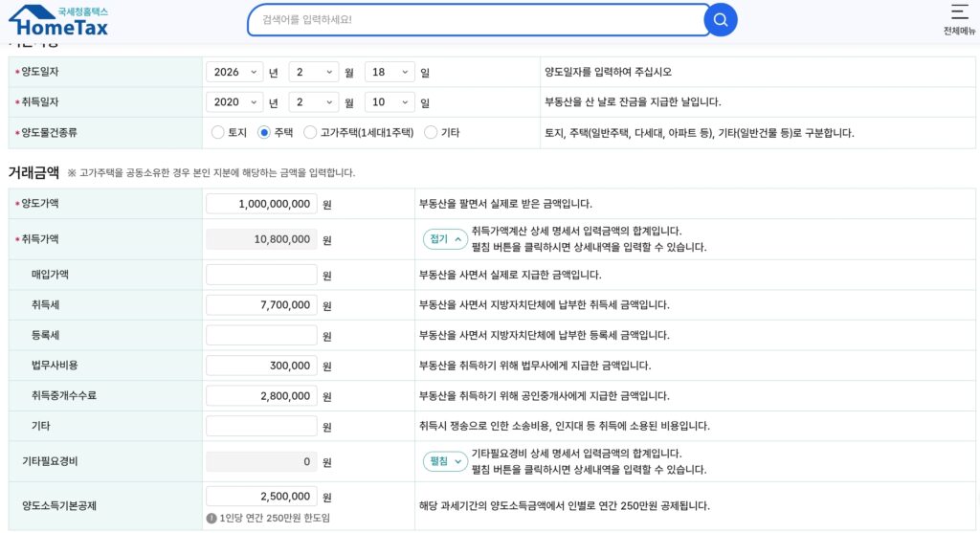Click the 양도가액 amount field
This screenshot has height=533, width=980.
pyautogui.click(x=261, y=204)
